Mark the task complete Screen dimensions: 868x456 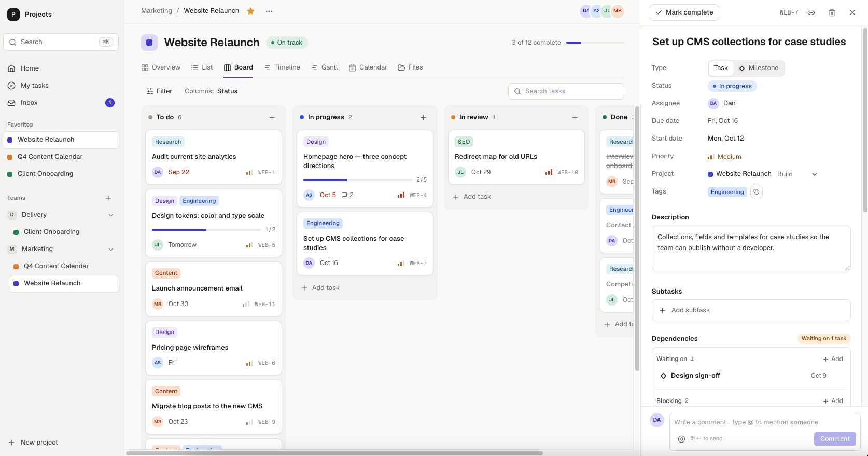pos(684,12)
